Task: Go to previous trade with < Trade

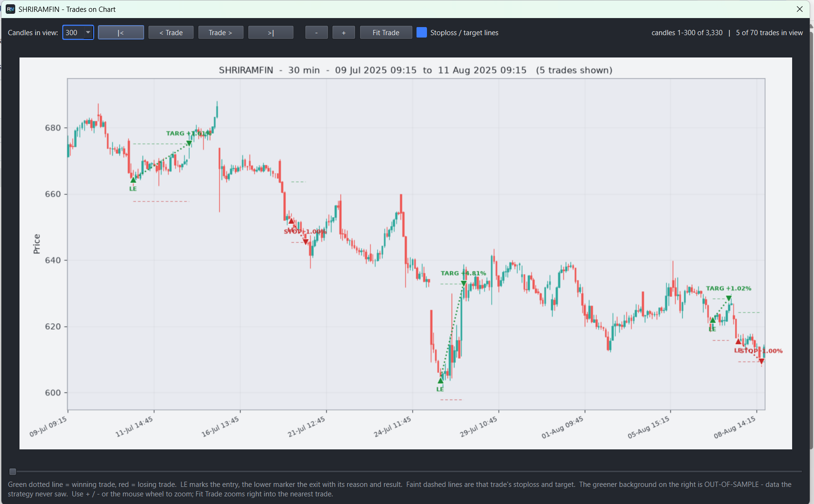Action: (171, 32)
